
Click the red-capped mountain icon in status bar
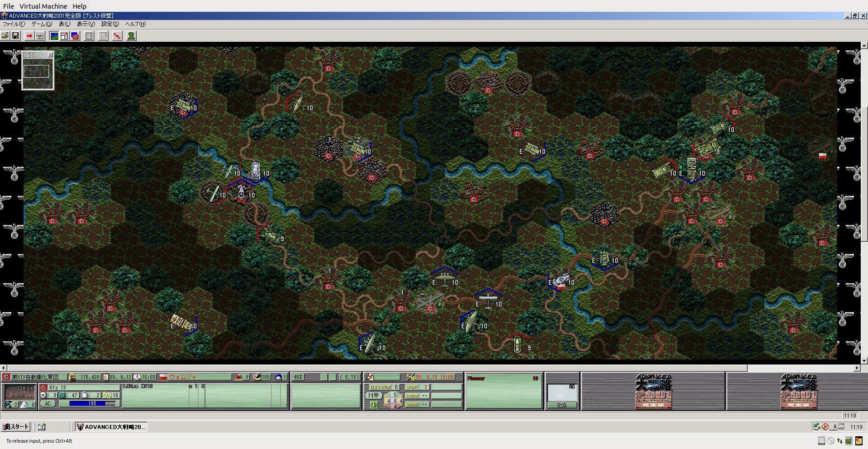tap(239, 377)
